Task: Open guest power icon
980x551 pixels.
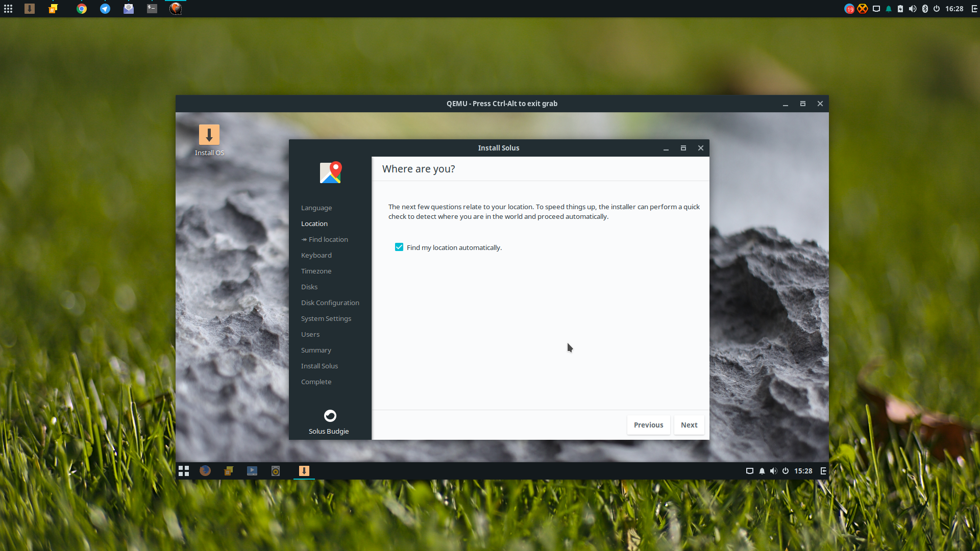Action: click(786, 471)
